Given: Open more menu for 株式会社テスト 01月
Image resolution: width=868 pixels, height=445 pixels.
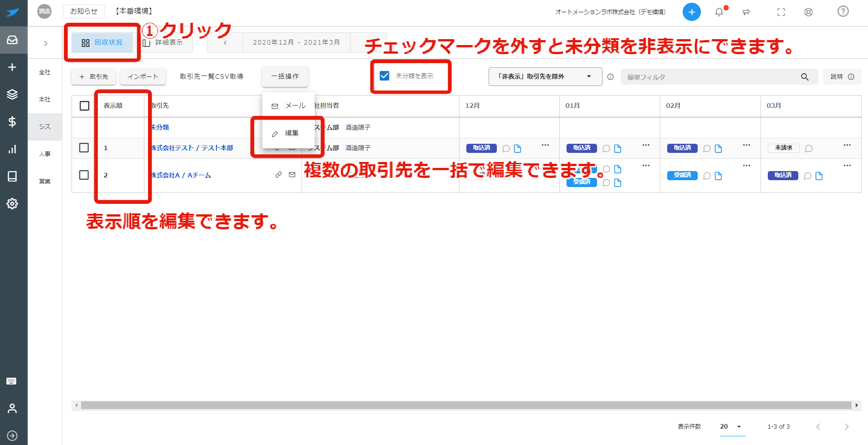Looking at the screenshot, I should coord(646,145).
